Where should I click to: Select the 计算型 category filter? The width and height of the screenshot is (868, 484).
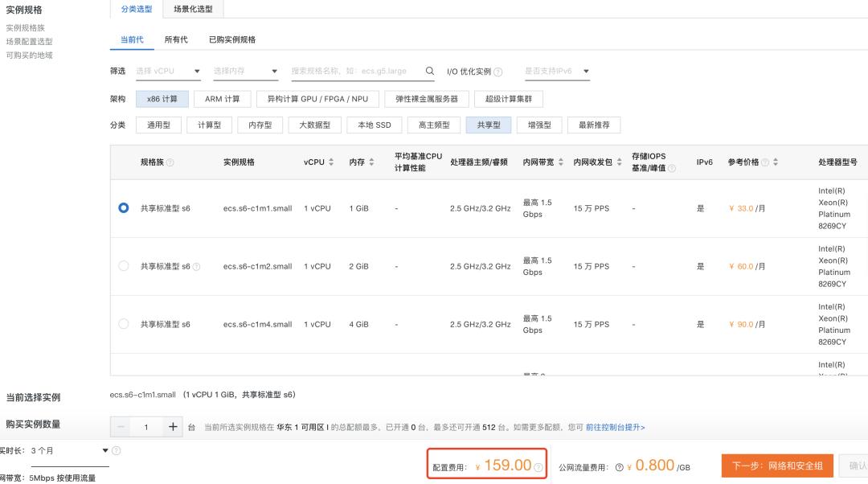pos(209,125)
